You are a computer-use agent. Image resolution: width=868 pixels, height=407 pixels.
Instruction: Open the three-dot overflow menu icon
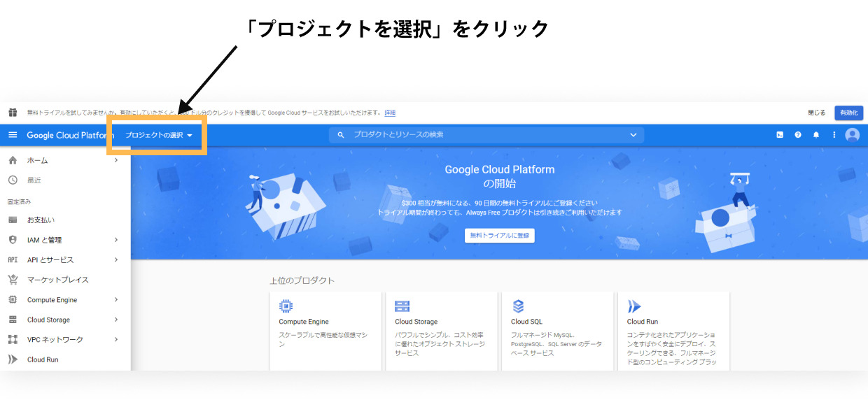[834, 135]
